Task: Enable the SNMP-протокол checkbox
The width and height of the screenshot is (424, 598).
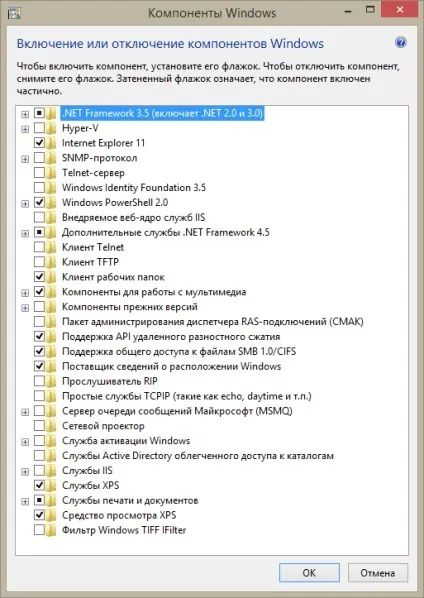Action: (39, 158)
